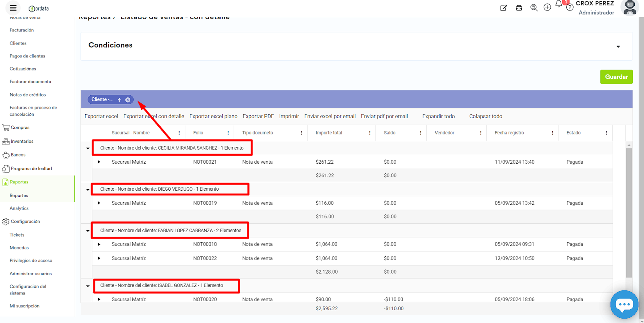
Task: Click Expandir todo in the toolbar
Action: tap(438, 117)
